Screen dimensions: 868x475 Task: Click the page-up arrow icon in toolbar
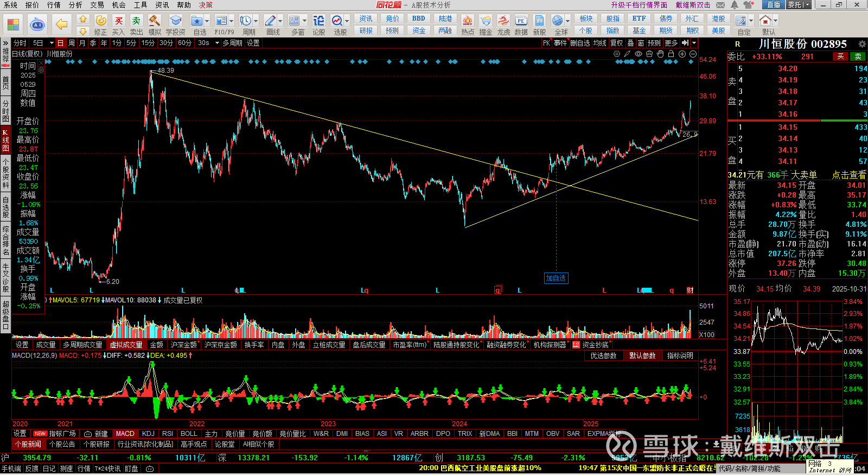(x=83, y=19)
